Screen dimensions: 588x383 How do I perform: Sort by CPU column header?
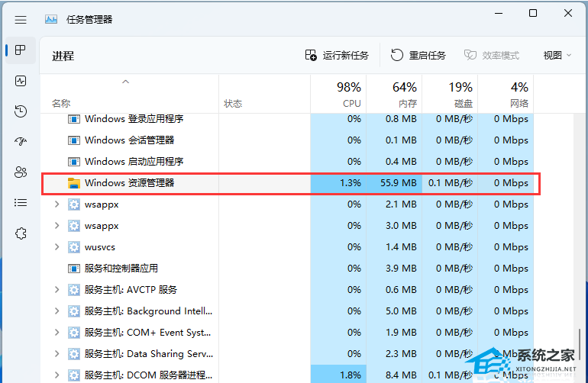click(338, 94)
